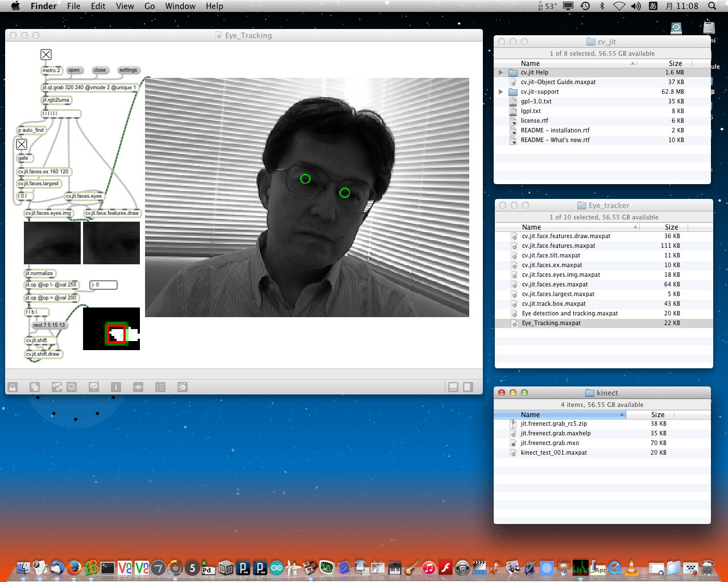This screenshot has height=582, width=728.
Task: Click the new view icon in patcher toolbar
Action: (x=35, y=387)
